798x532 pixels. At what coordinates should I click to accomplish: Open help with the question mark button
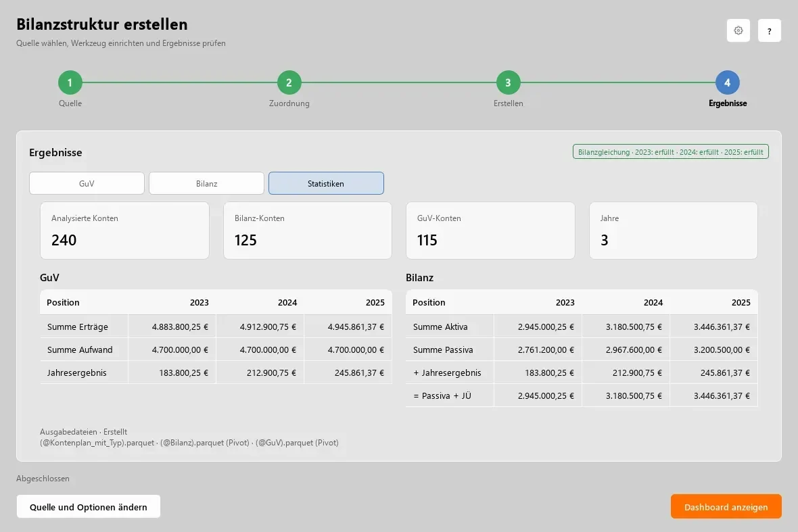pyautogui.click(x=769, y=30)
